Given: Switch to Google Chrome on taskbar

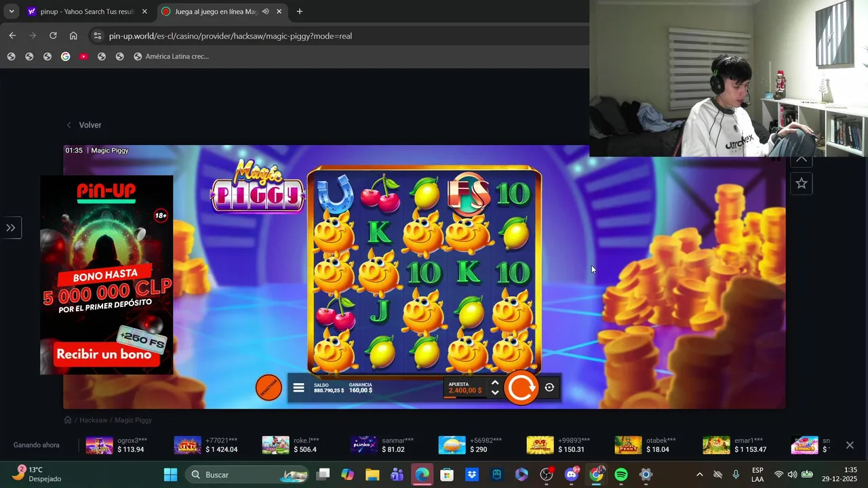Looking at the screenshot, I should point(596,474).
